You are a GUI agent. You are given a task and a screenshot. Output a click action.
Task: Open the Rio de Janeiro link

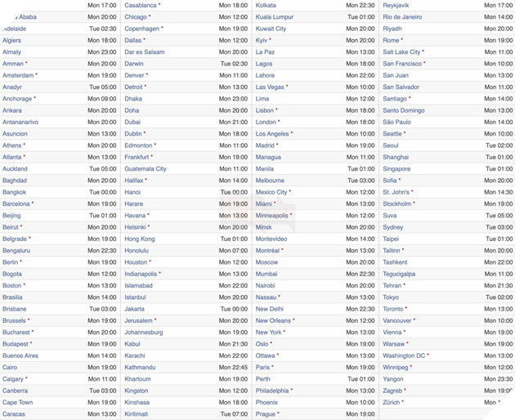click(402, 16)
